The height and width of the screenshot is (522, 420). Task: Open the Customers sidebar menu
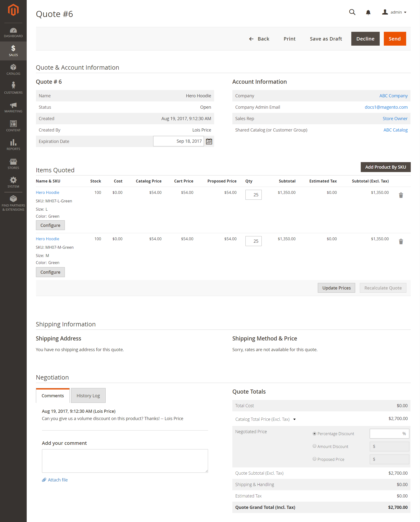(13, 88)
